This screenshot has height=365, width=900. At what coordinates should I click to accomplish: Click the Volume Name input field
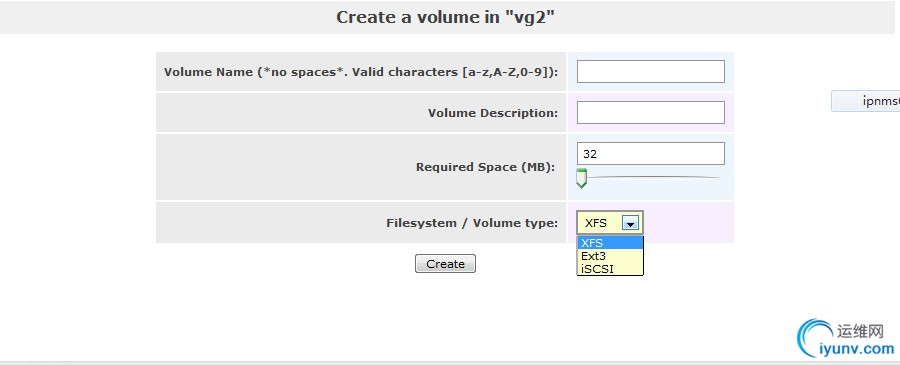point(650,72)
